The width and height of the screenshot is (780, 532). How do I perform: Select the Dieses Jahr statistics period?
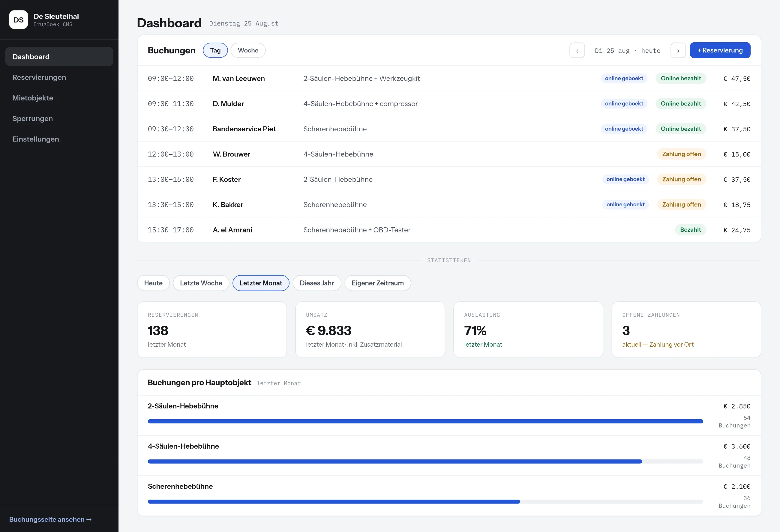point(317,283)
